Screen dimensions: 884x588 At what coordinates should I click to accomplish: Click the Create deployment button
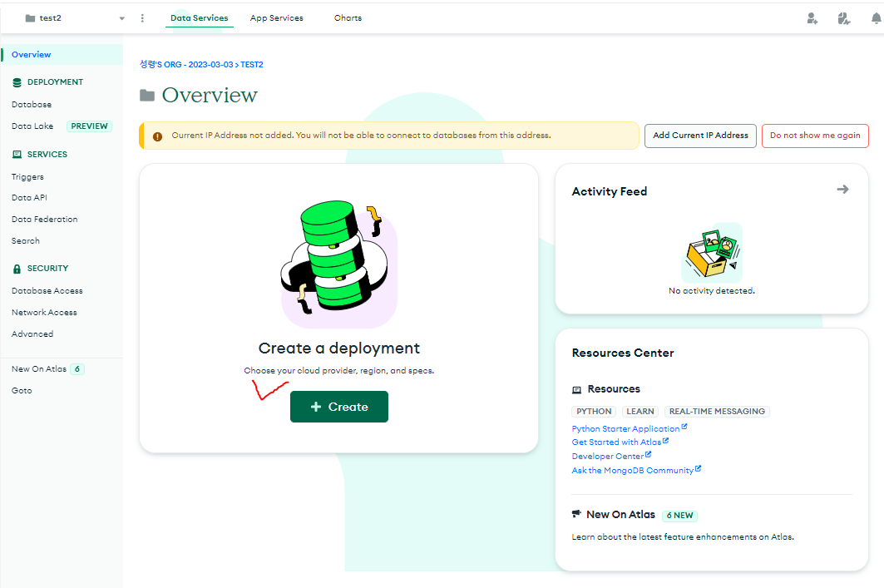pyautogui.click(x=338, y=407)
